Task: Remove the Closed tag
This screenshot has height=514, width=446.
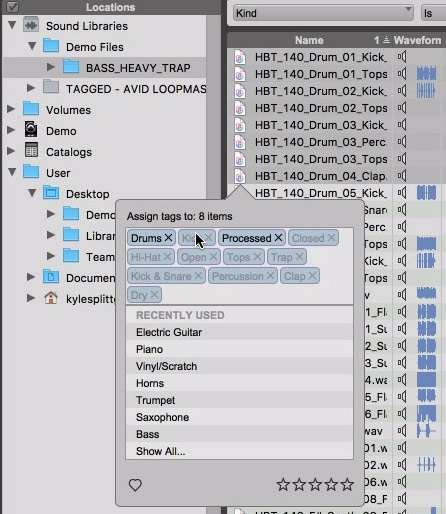Action: click(331, 238)
